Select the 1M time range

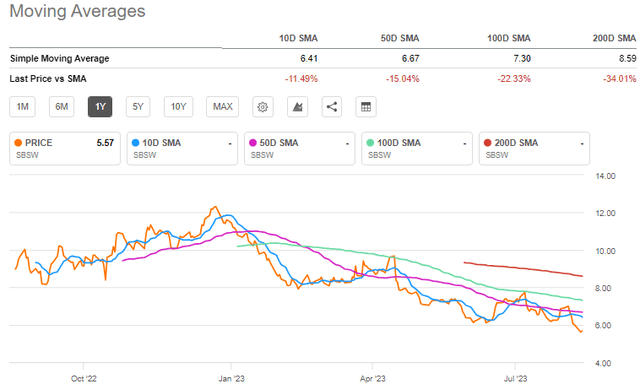22,107
